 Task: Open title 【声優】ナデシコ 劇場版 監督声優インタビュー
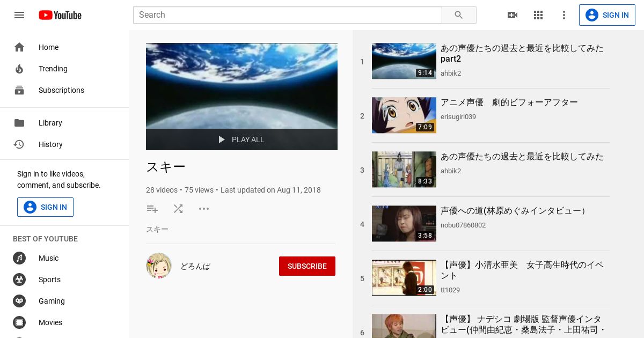click(x=523, y=325)
